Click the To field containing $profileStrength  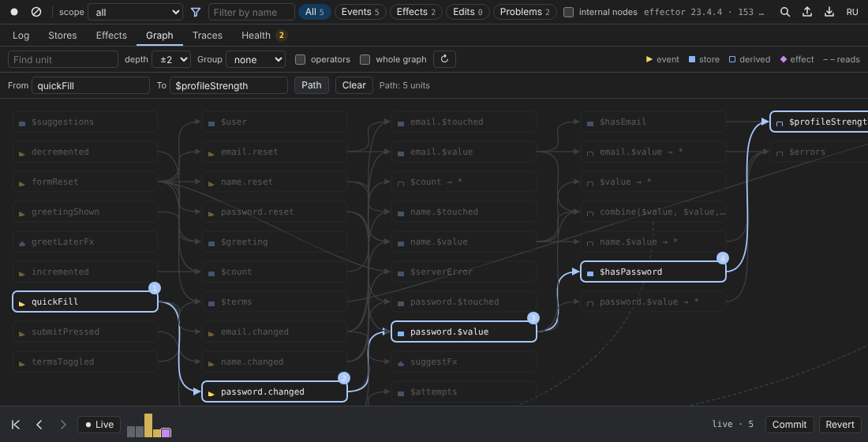229,85
